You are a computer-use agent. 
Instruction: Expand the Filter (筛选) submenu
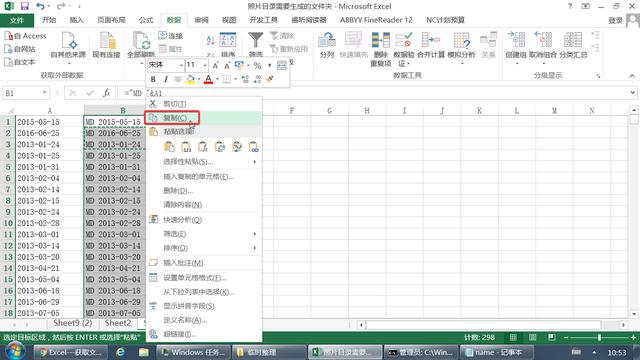pos(204,233)
